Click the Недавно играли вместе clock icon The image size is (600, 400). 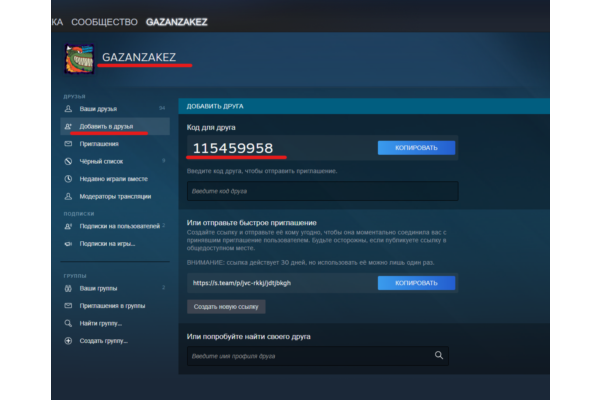tap(68, 179)
